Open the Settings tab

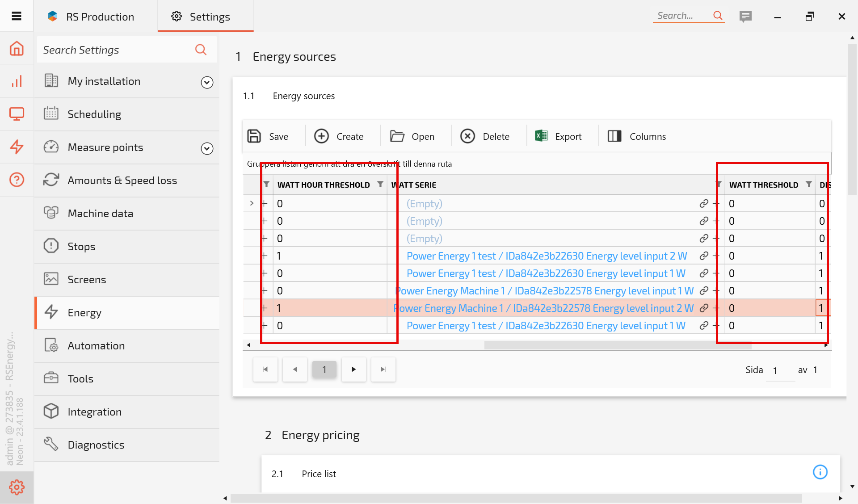[205, 17]
